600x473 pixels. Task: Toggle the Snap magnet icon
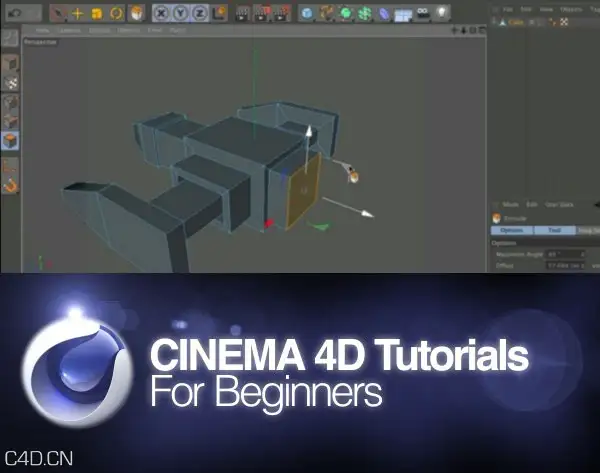pyautogui.click(x=10, y=185)
